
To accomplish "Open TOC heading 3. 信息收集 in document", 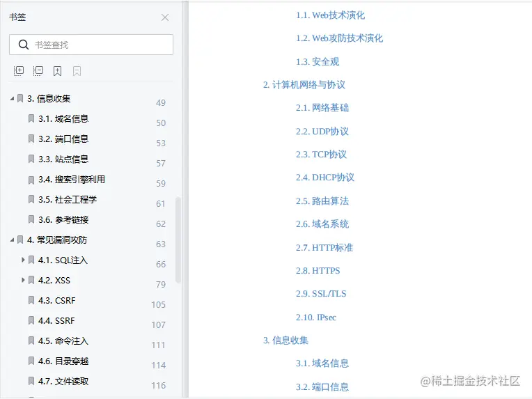I will click(285, 341).
